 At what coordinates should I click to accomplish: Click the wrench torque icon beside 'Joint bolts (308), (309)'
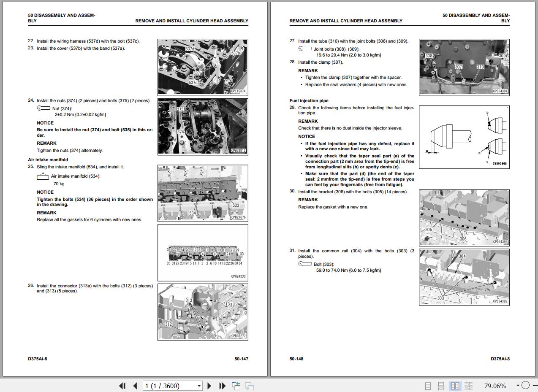point(305,49)
